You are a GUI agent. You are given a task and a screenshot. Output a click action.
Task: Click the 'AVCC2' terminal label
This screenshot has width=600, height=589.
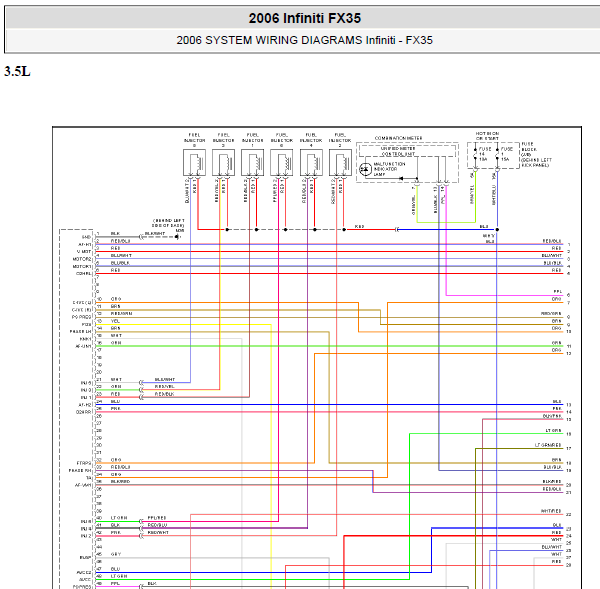pyautogui.click(x=84, y=573)
